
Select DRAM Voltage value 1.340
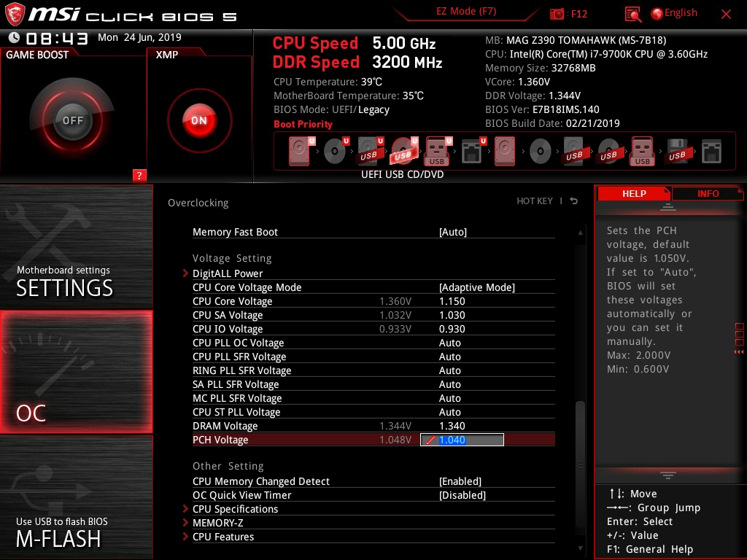coord(452,426)
